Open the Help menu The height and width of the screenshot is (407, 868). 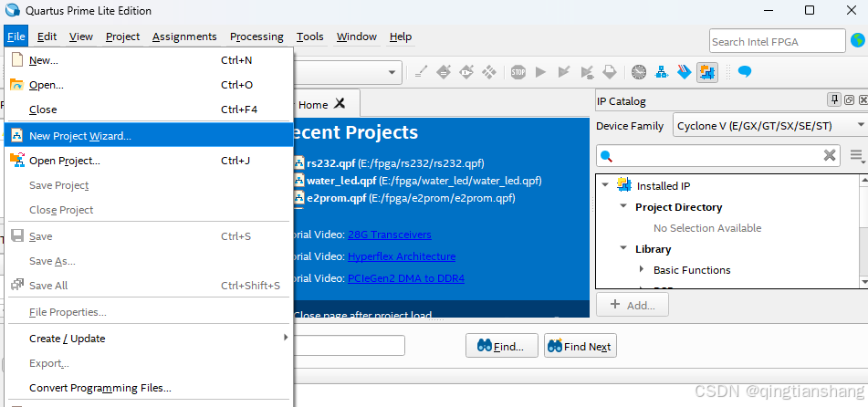(401, 37)
